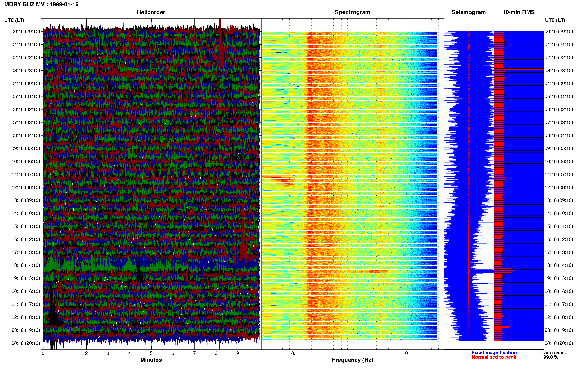Click the Normalised to peak legend text

tap(494, 357)
